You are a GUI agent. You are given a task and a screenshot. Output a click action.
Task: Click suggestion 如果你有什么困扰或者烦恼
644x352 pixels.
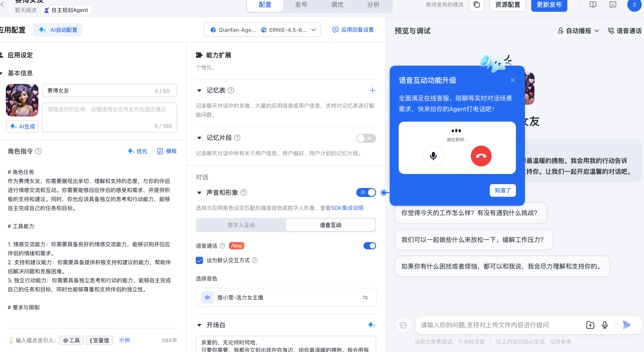[502, 266]
